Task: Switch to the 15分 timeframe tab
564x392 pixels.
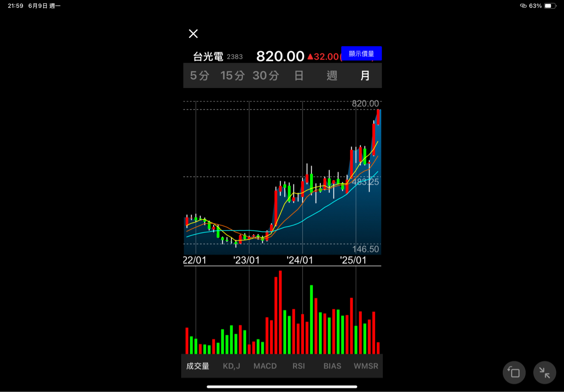Action: coord(233,76)
